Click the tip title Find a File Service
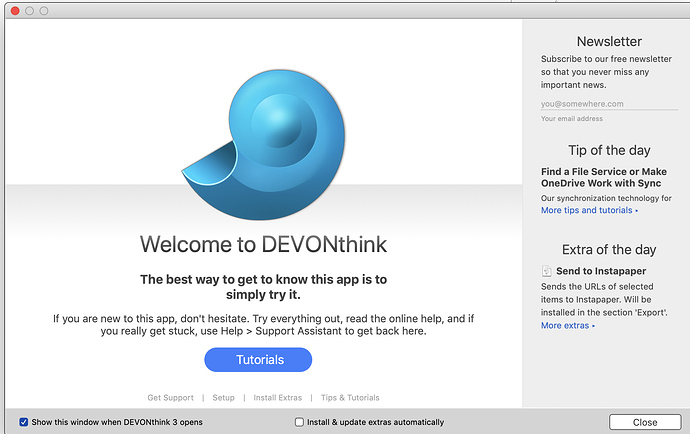The image size is (690, 434). coord(604,177)
